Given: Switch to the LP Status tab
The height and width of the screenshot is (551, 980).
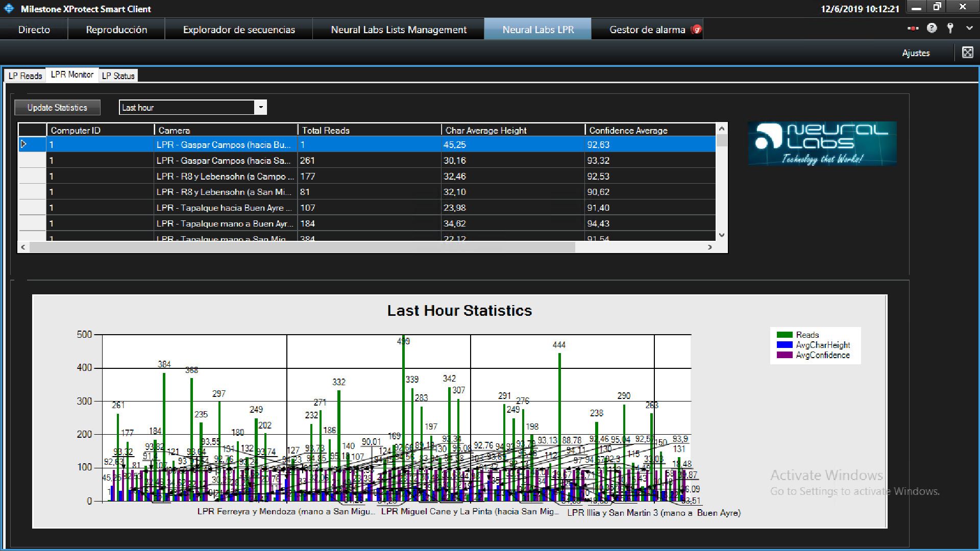Looking at the screenshot, I should tap(118, 76).
